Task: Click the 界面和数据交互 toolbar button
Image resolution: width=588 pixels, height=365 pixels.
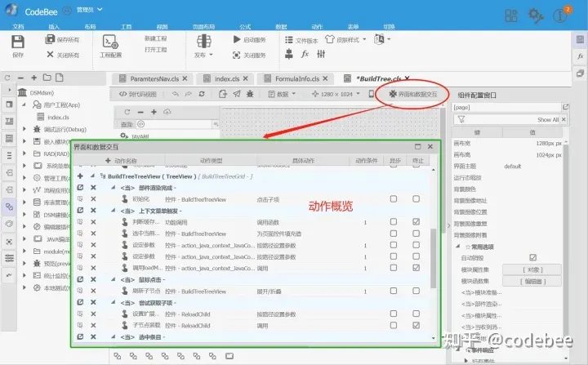Action: click(412, 94)
